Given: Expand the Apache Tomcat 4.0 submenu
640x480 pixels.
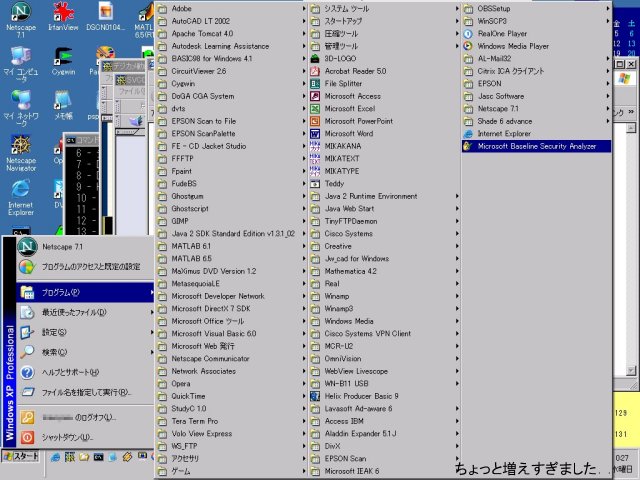Looking at the screenshot, I should tap(231, 34).
